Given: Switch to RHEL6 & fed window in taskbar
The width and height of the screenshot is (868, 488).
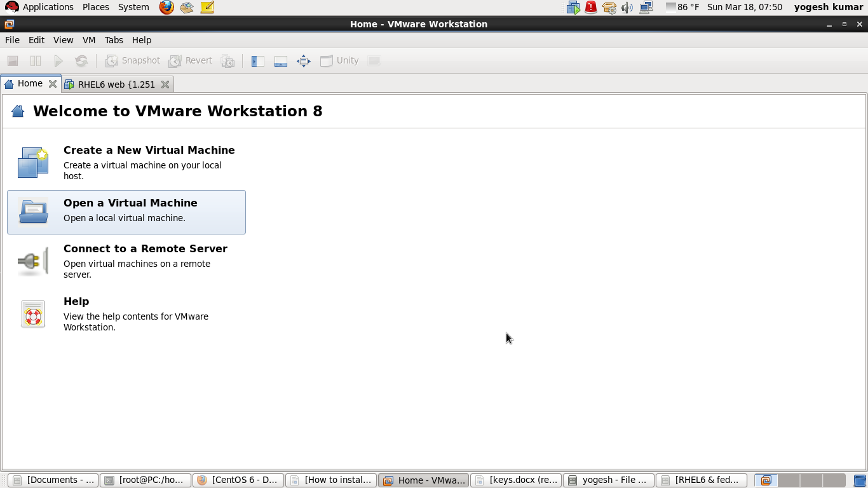Looking at the screenshot, I should click(x=702, y=480).
